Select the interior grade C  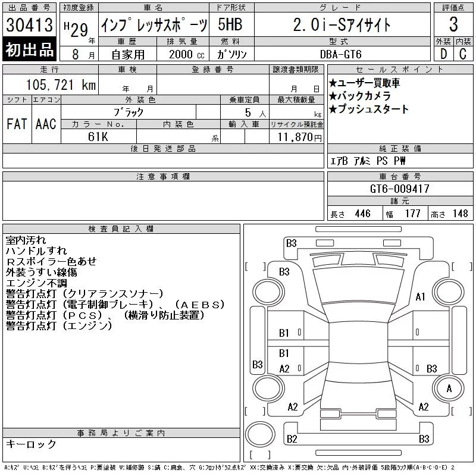(x=463, y=54)
